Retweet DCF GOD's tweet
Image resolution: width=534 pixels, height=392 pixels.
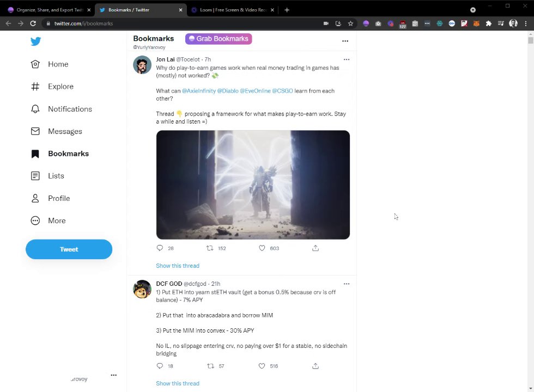(x=210, y=366)
